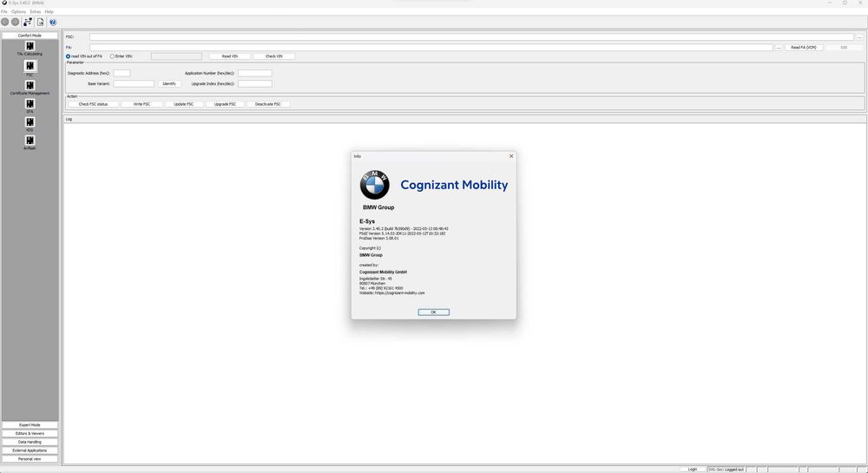
Task: Click the greyed-out VIN entry field
Action: click(176, 56)
